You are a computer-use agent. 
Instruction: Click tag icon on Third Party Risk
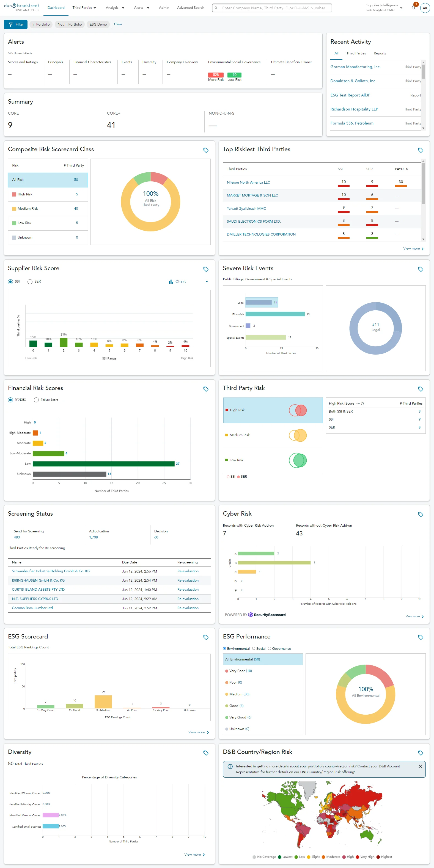point(421,389)
